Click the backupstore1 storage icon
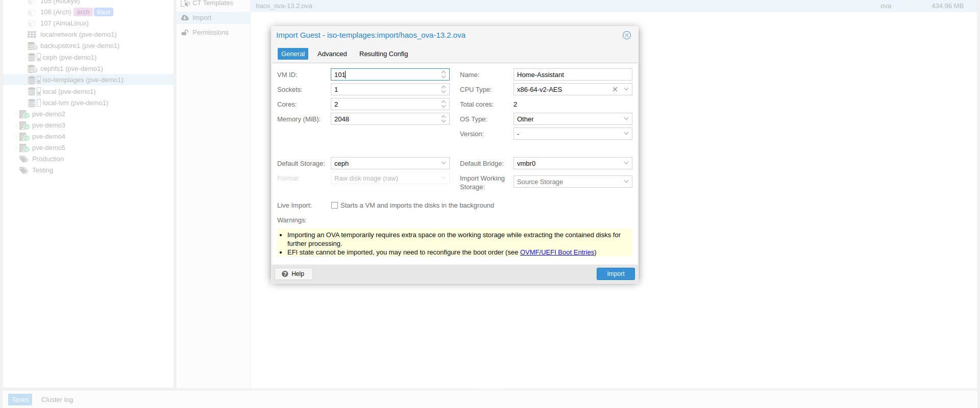The width and height of the screenshot is (980, 408). click(32, 46)
